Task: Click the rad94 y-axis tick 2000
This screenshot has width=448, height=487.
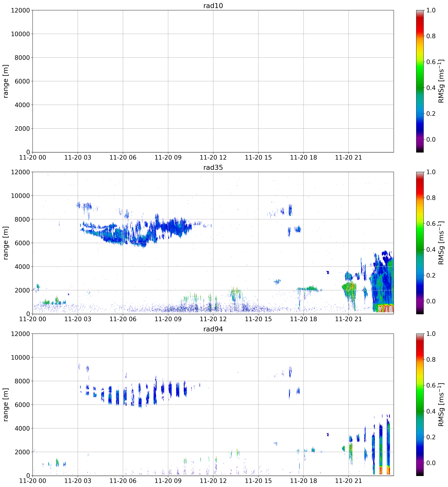Action: tap(22, 452)
